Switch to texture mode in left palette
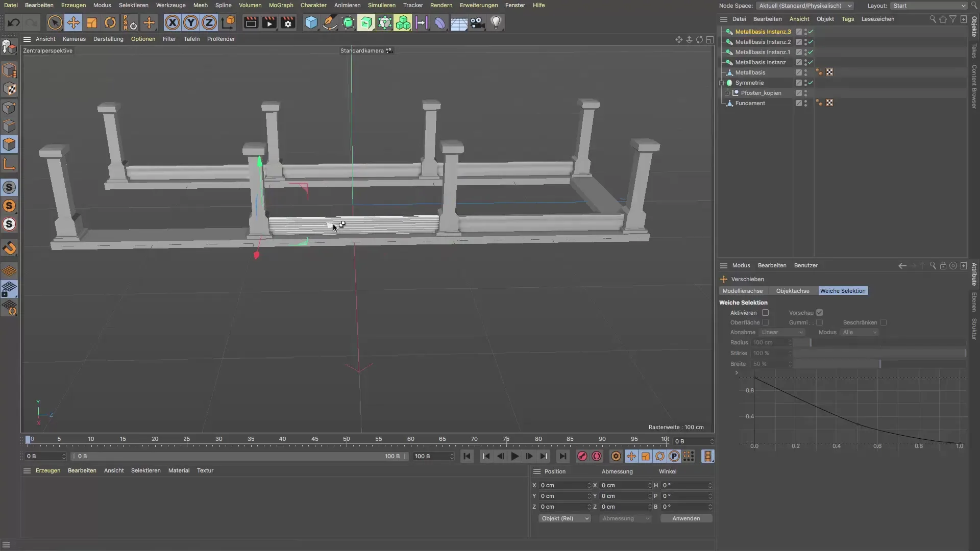The height and width of the screenshot is (551, 980). click(9, 89)
